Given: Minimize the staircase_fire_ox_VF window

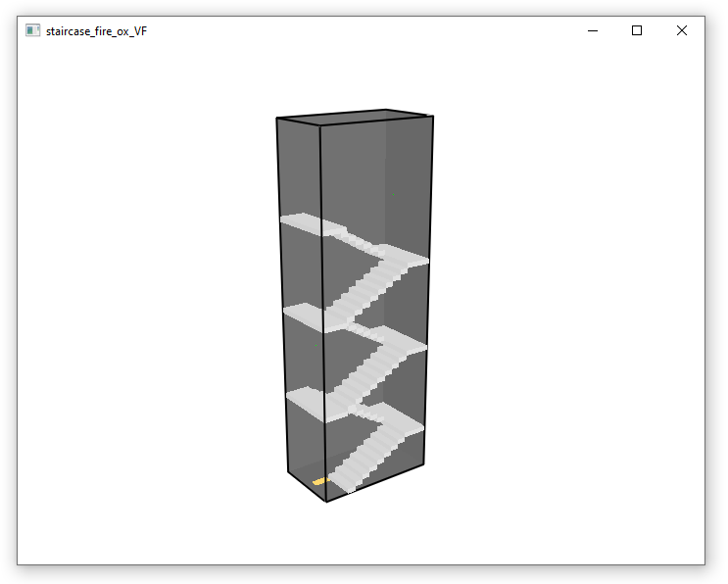Looking at the screenshot, I should pos(593,30).
